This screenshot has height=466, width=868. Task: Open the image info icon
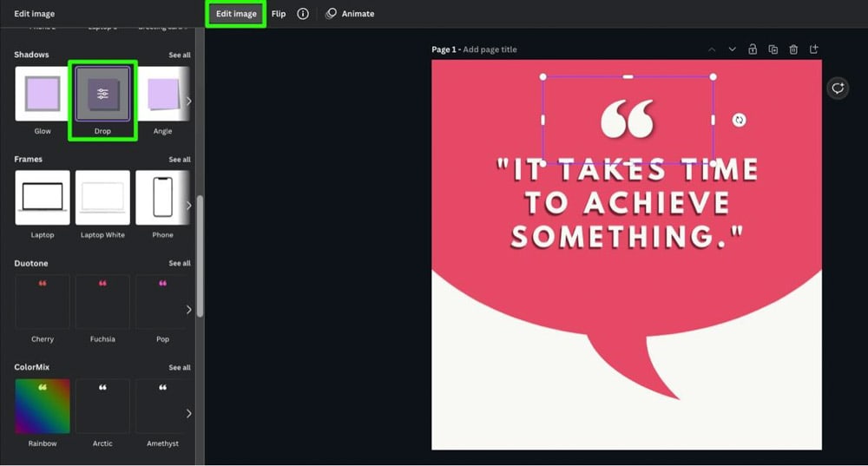303,14
